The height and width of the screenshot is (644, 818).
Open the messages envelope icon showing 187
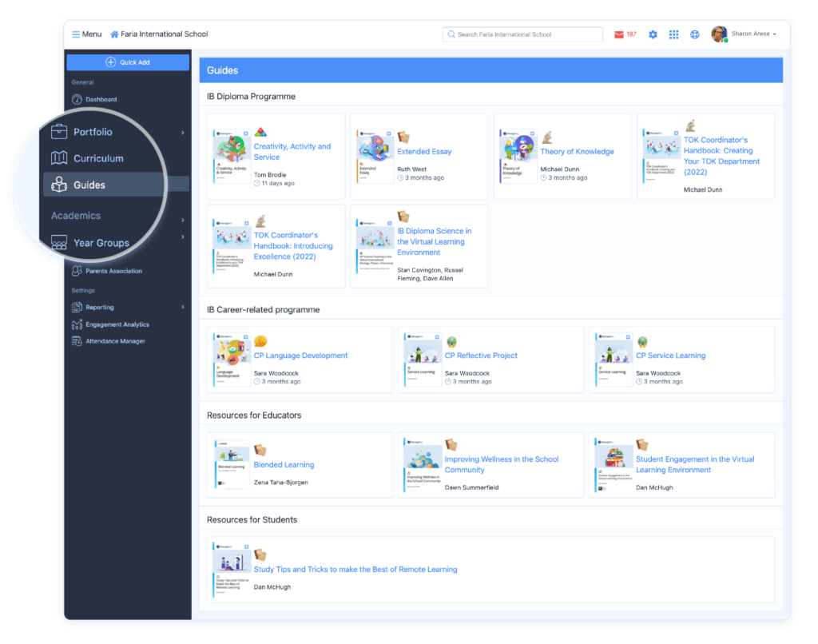(x=619, y=34)
